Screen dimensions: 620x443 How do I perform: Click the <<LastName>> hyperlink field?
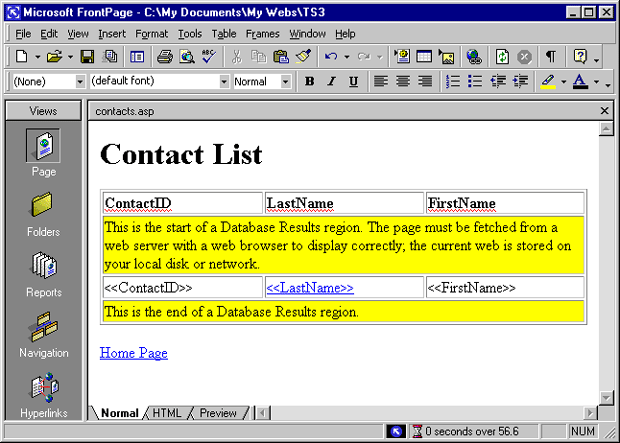[x=310, y=288]
